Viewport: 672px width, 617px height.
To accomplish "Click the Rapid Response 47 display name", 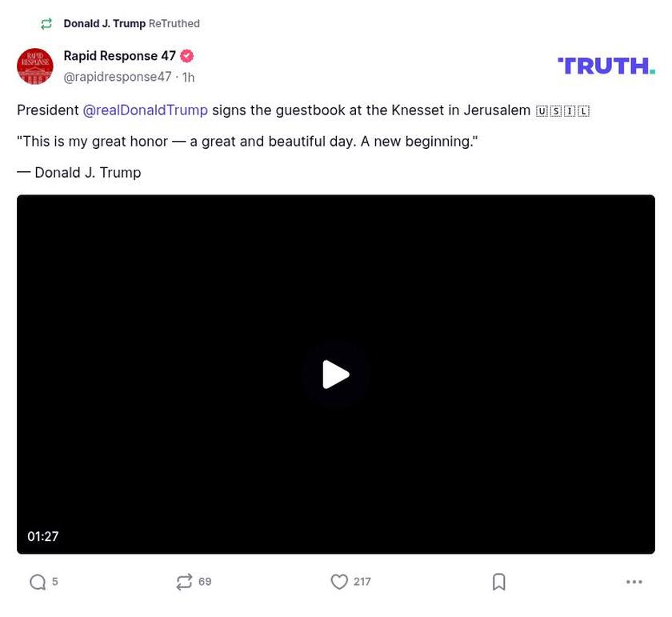I will [x=118, y=56].
